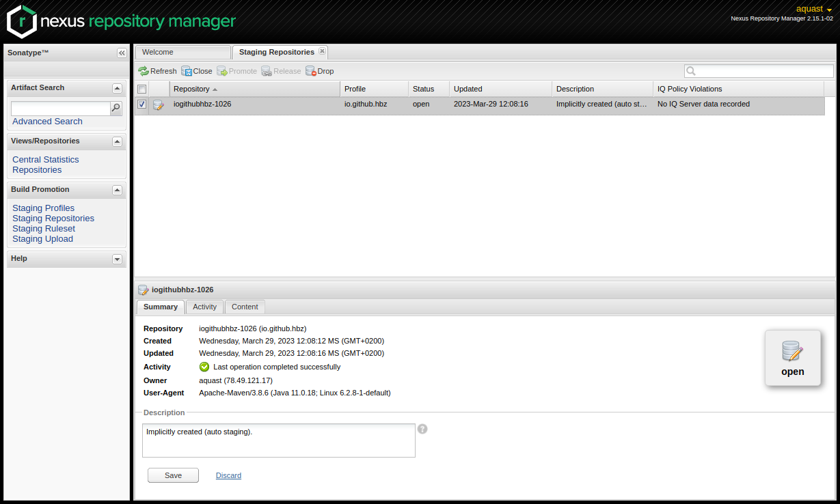The width and height of the screenshot is (840, 504).
Task: Open Staging Ruleset link
Action: coord(44,229)
